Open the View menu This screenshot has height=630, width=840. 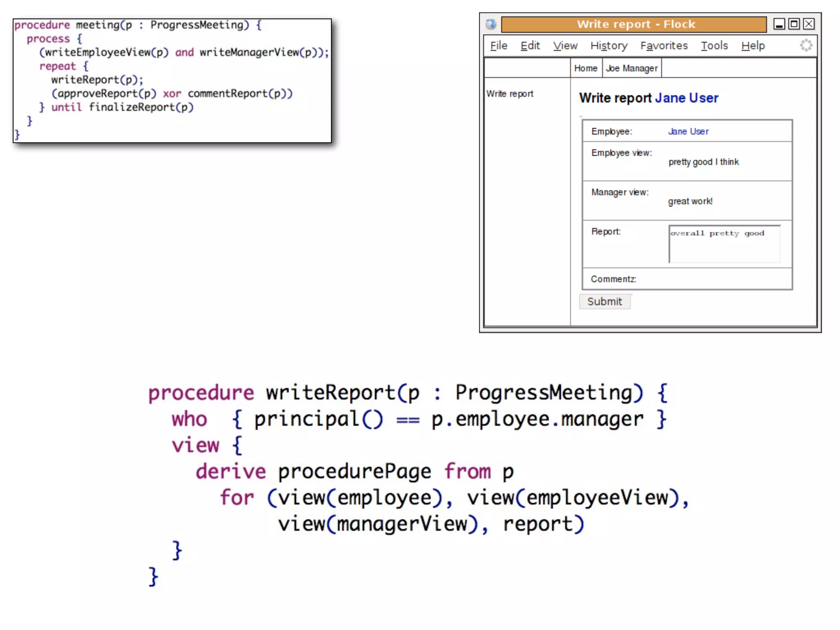click(x=565, y=46)
